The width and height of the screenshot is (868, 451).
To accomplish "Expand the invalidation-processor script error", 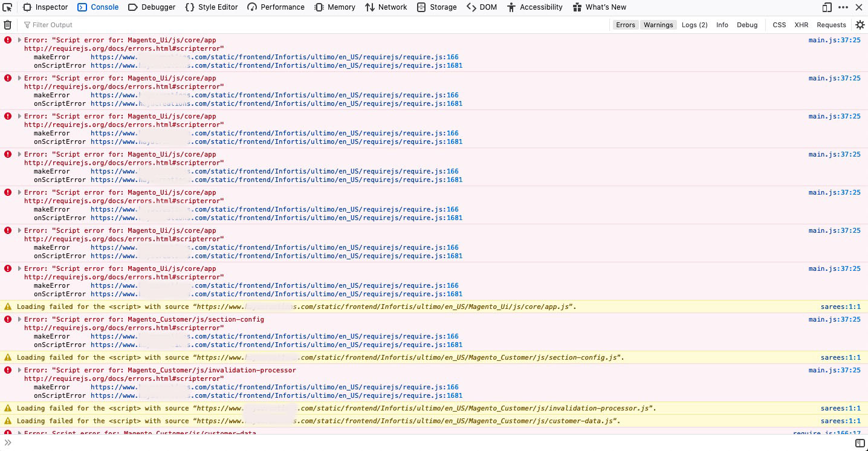I will (x=20, y=370).
